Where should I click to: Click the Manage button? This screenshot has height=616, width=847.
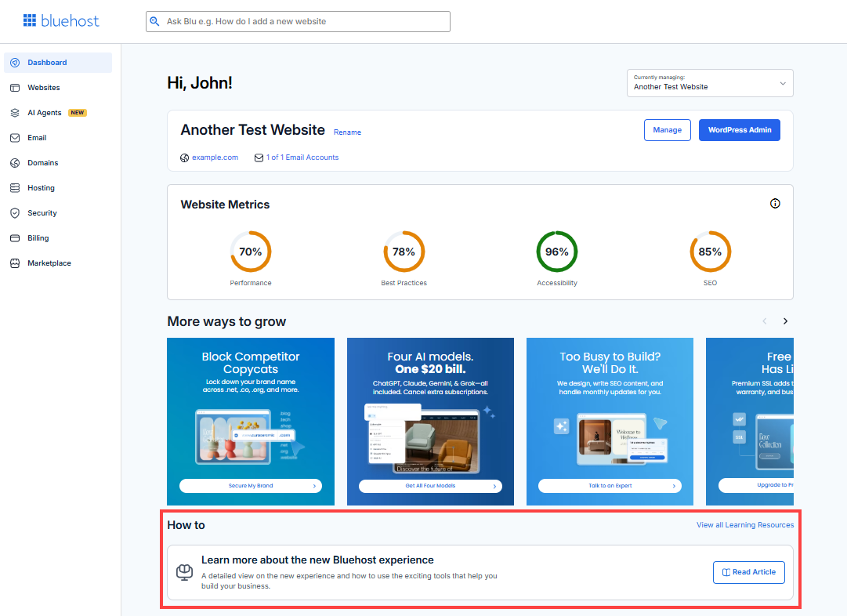coord(667,130)
